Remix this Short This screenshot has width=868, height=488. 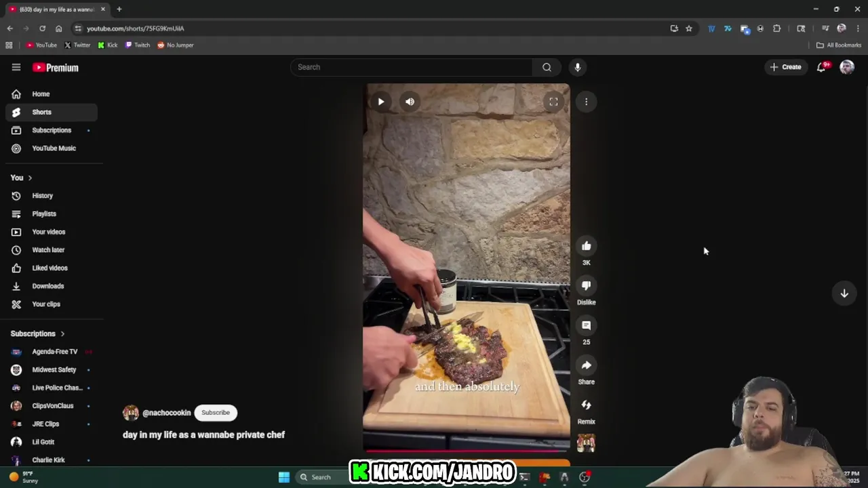tap(587, 405)
